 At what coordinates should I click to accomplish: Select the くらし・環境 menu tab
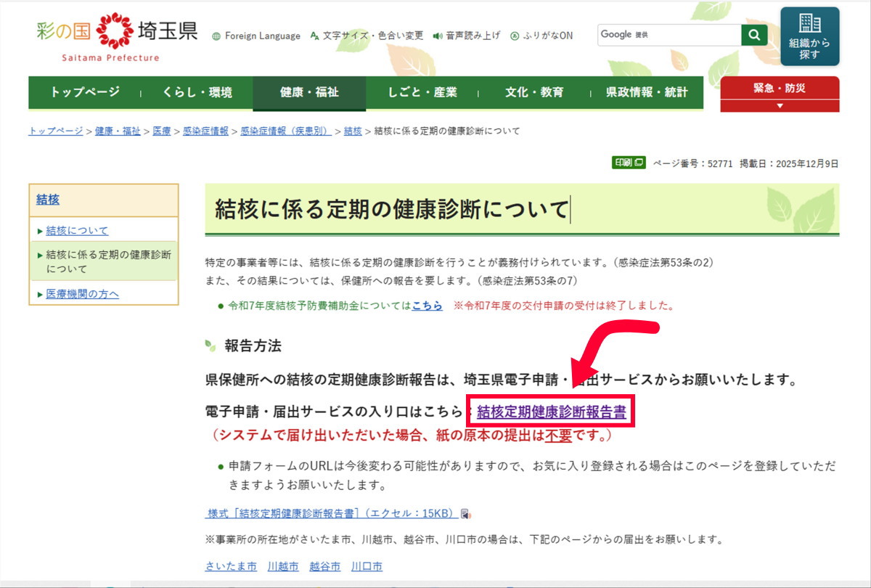(x=197, y=93)
